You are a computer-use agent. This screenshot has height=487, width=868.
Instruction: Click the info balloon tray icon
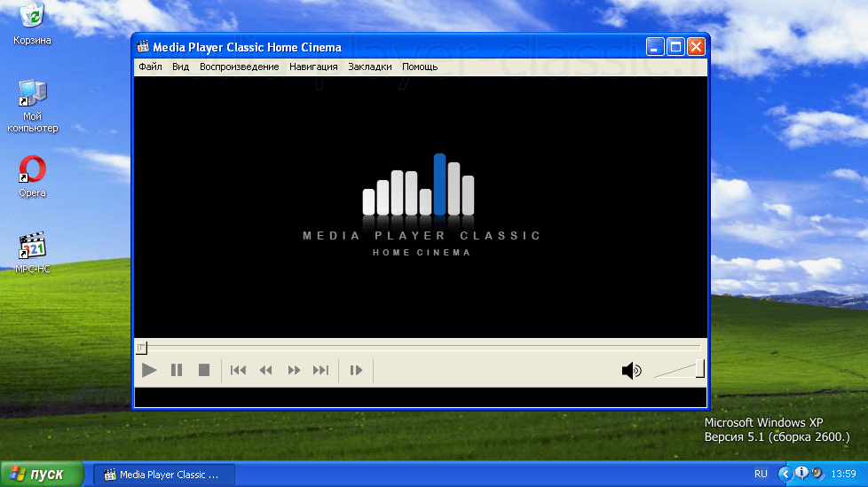coord(801,473)
